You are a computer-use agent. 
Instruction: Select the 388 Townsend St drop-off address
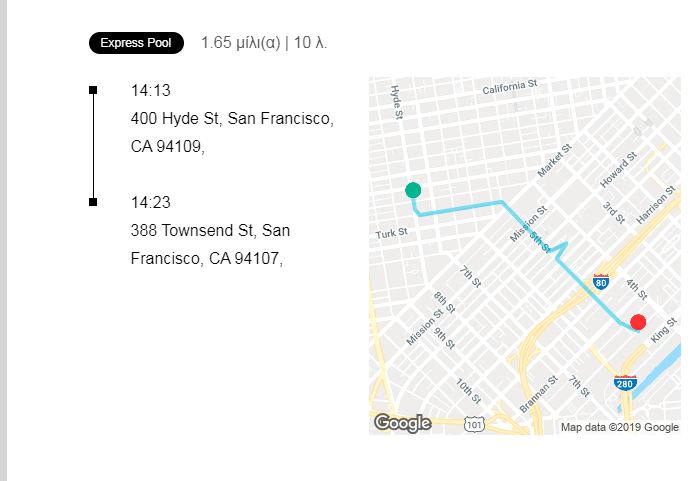(210, 244)
